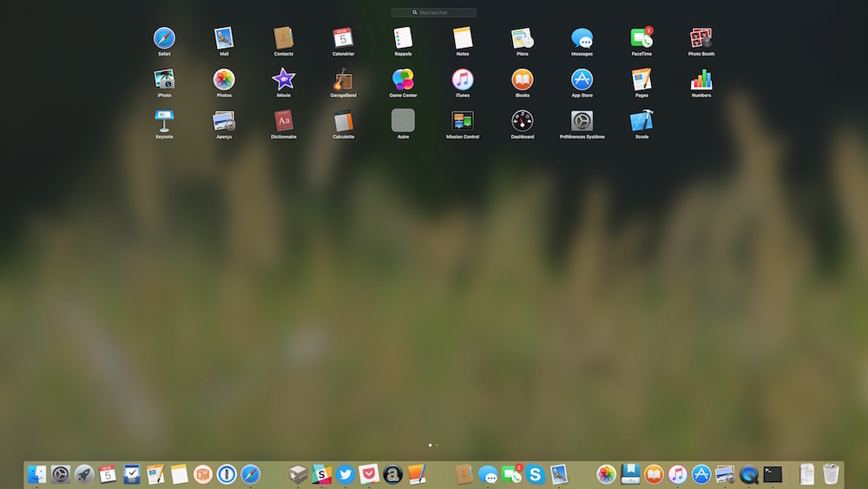Open FaceTime in the Launchpad grid
The height and width of the screenshot is (489, 868).
pyautogui.click(x=641, y=38)
